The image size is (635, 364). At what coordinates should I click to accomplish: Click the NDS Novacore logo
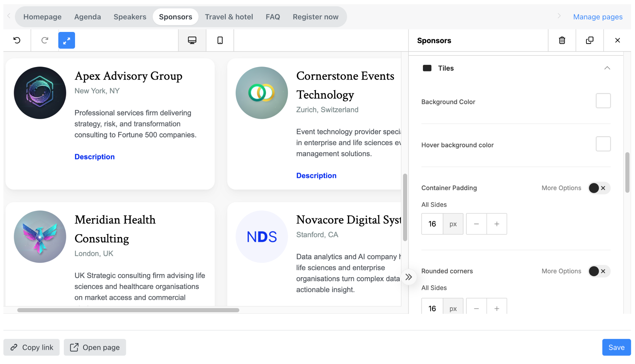(x=262, y=237)
